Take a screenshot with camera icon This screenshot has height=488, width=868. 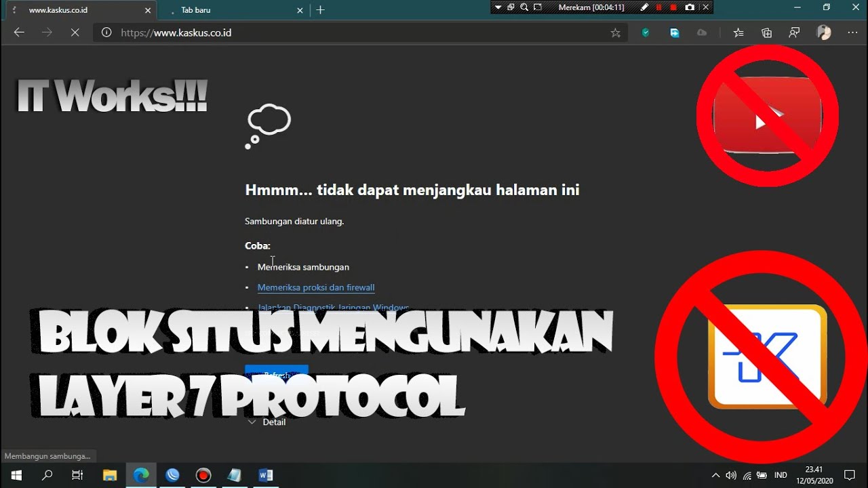690,7
